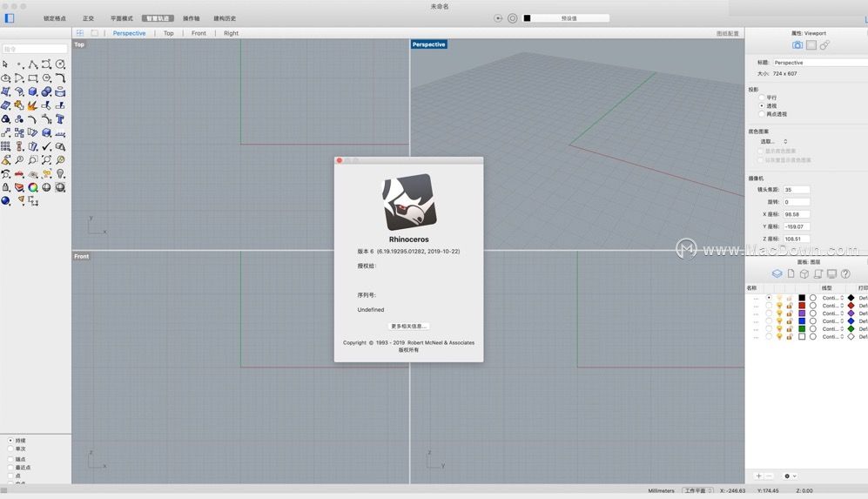Click the 操作轴 gumball button
868x499 pixels.
[x=191, y=18]
